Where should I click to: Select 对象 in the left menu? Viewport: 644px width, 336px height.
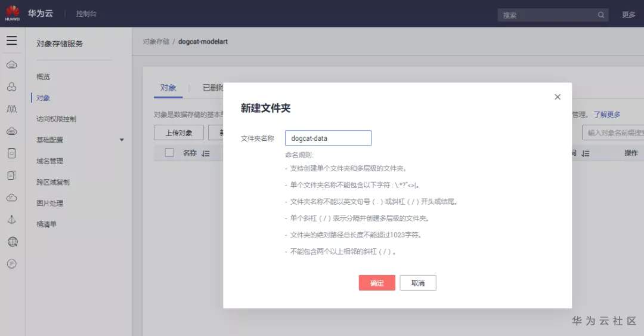(43, 98)
